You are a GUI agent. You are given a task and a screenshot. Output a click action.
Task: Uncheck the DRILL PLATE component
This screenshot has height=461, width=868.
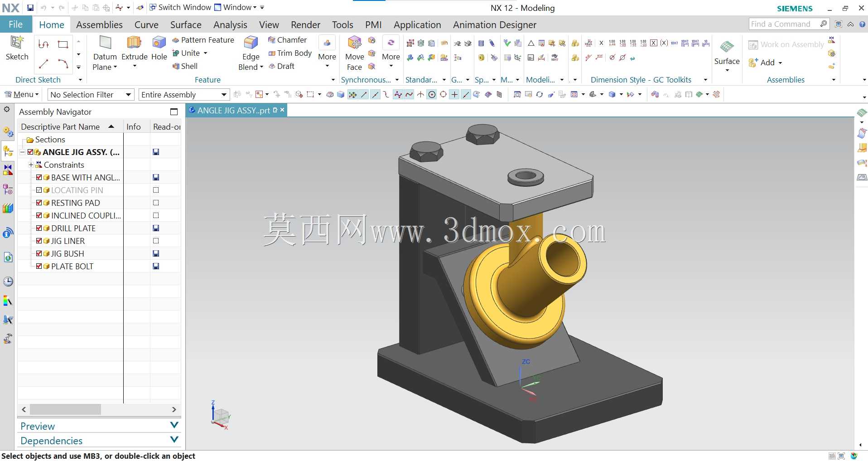pos(39,228)
